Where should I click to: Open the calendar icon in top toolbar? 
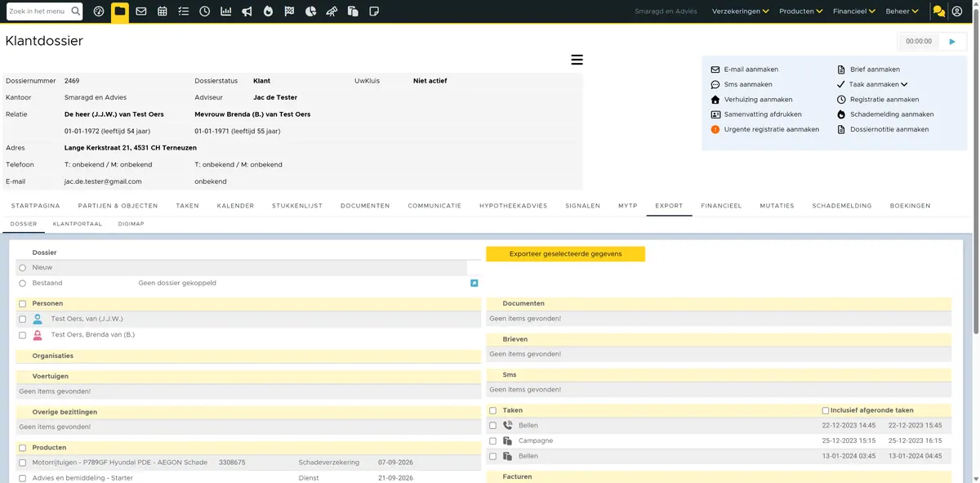pos(163,11)
